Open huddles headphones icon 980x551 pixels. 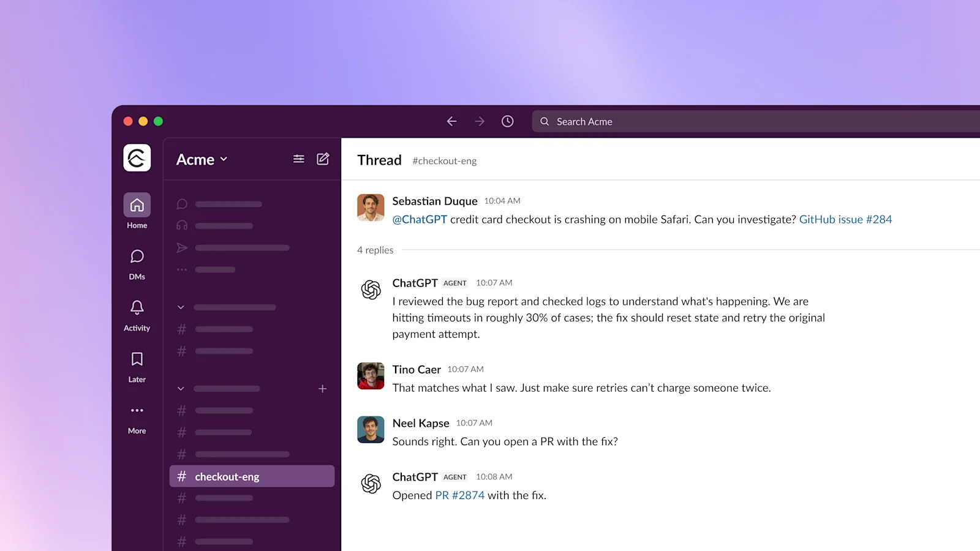coord(182,225)
